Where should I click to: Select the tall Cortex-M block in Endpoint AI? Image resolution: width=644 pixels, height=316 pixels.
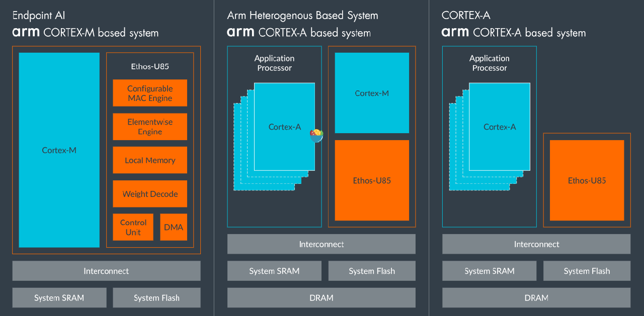point(59,150)
